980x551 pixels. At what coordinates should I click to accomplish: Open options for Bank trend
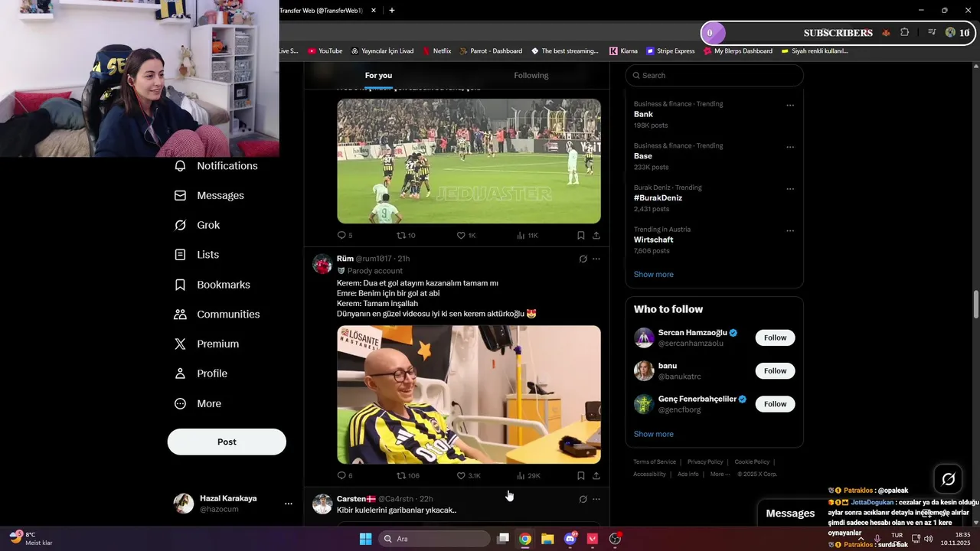coord(790,106)
